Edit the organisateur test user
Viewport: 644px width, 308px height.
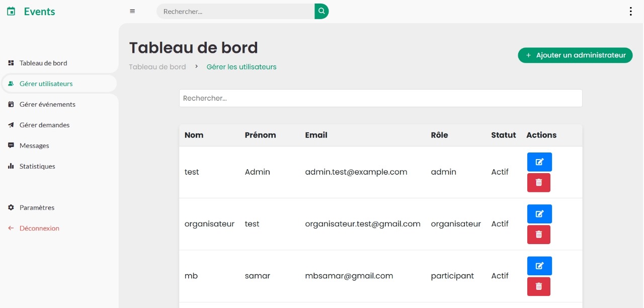[x=539, y=214]
